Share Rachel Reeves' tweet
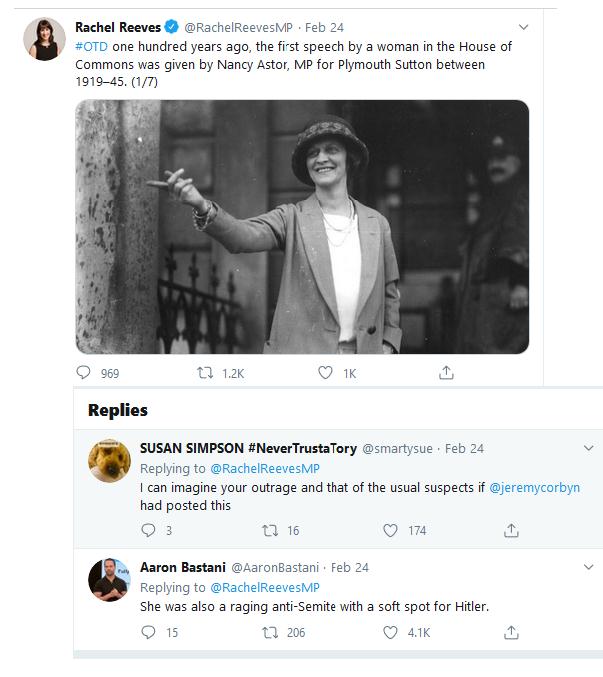 [446, 373]
